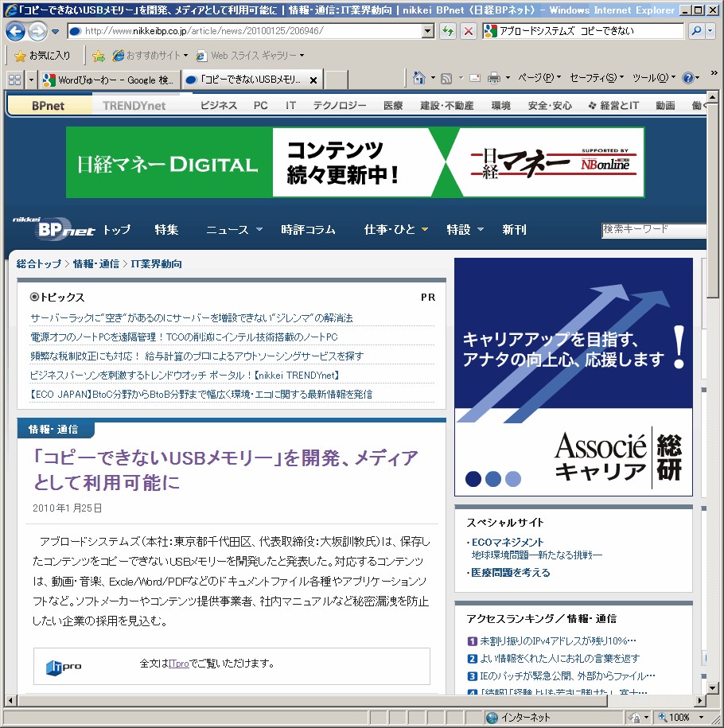Go to the トップ navigation item
The width and height of the screenshot is (724, 728).
[x=117, y=229]
